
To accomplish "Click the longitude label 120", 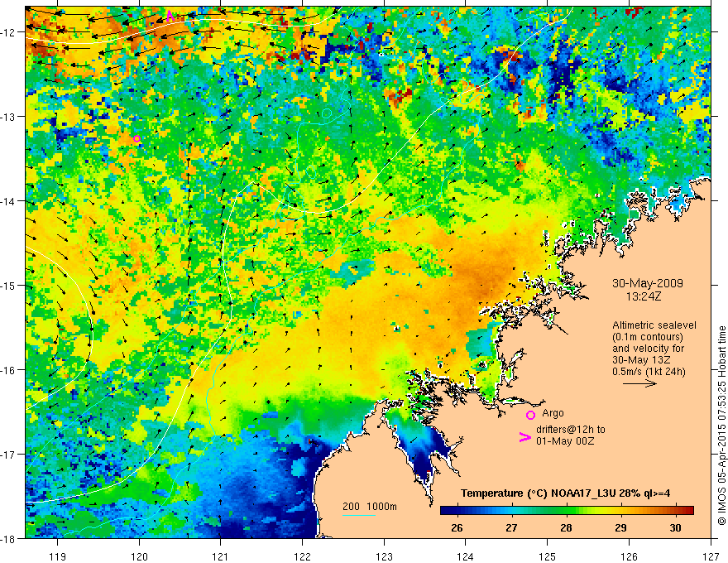I will 139,556.
